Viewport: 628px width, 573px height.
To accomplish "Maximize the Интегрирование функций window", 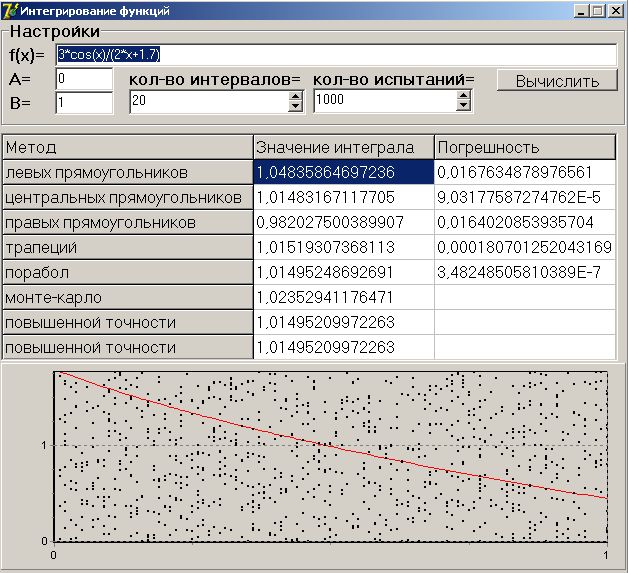I will 598,11.
